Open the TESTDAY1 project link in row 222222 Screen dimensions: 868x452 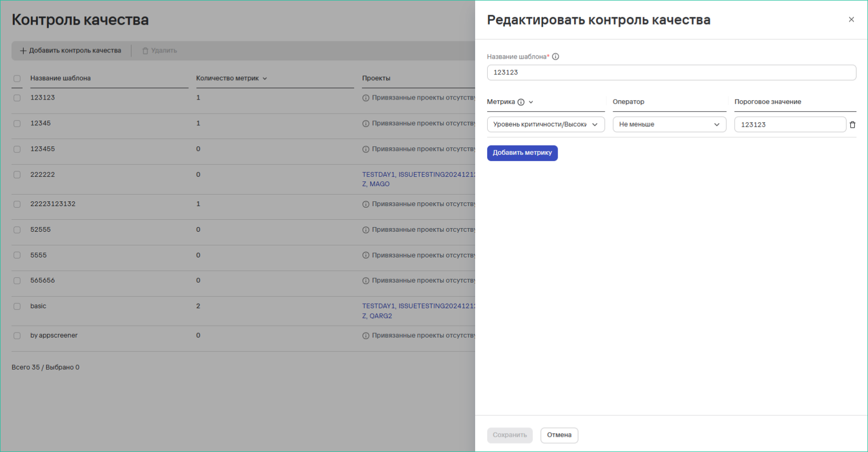378,175
